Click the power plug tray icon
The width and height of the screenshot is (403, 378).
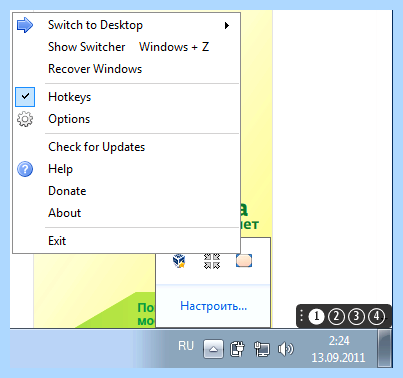tap(237, 349)
